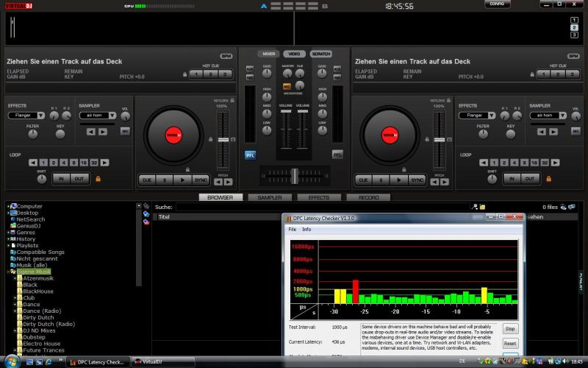Click left channel VOLUME fader handle
The height and width of the screenshot is (368, 588).
[286, 111]
